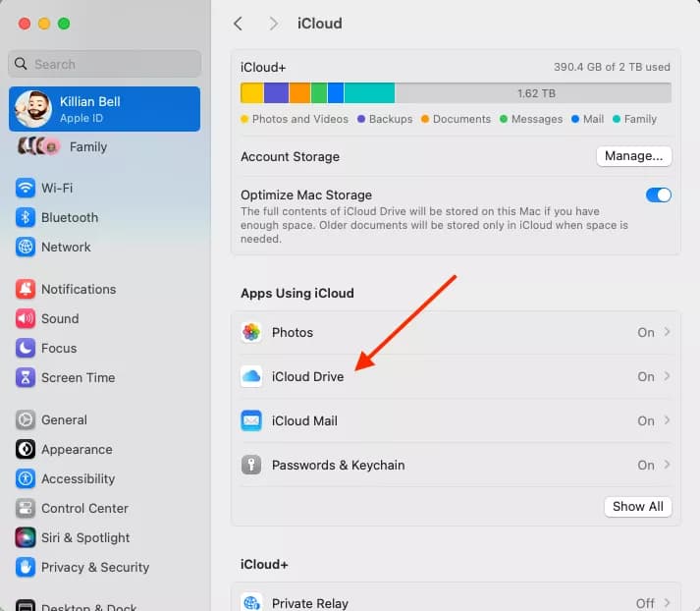Click the Notifications bell icon

point(26,289)
